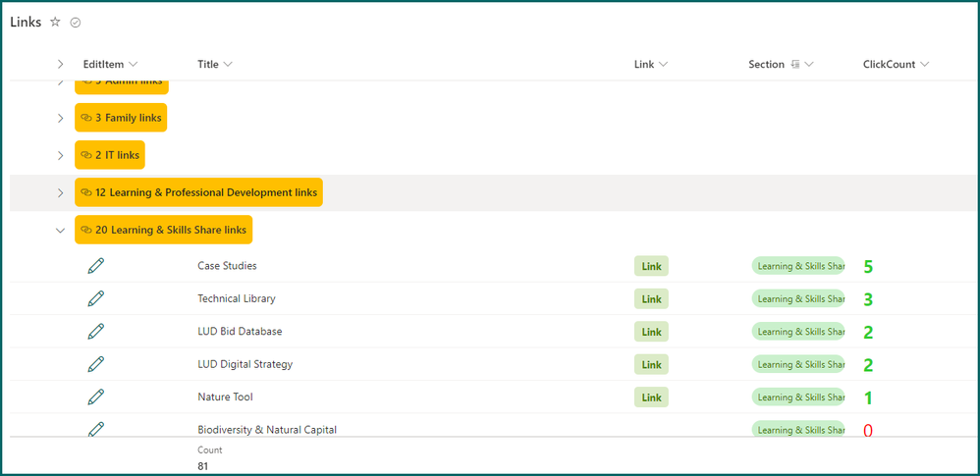Edit the Biodiversity & Natural Capital pencil icon
This screenshot has height=476, width=980.
(95, 429)
